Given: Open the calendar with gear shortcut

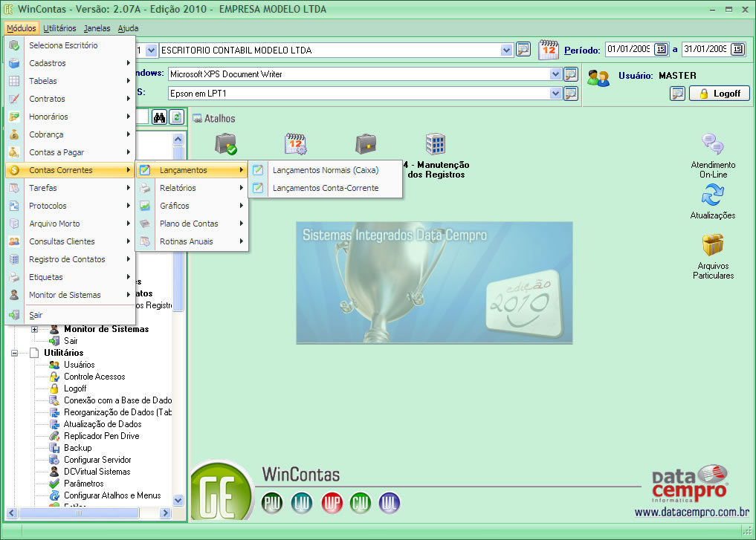Looking at the screenshot, I should (x=296, y=144).
